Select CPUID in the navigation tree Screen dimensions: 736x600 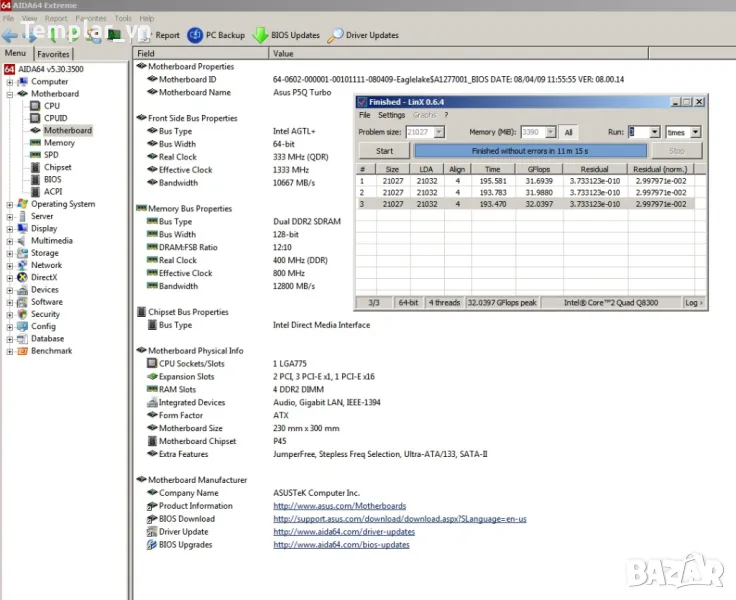point(55,118)
